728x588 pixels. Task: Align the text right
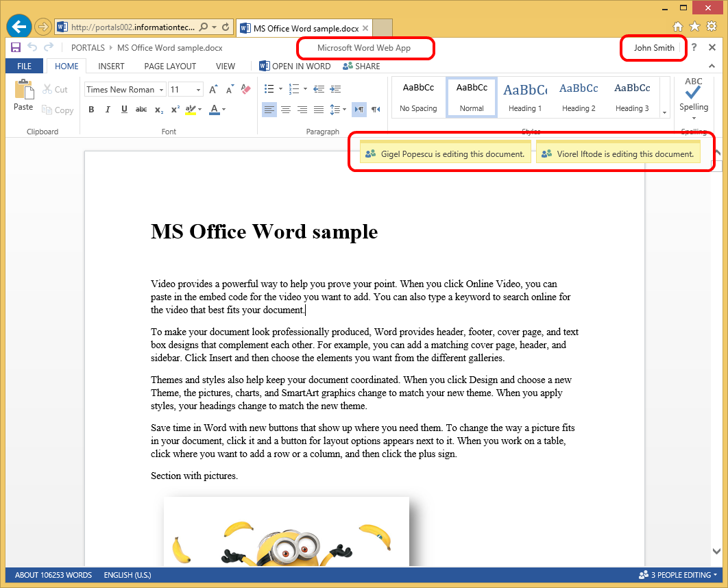coord(302,110)
